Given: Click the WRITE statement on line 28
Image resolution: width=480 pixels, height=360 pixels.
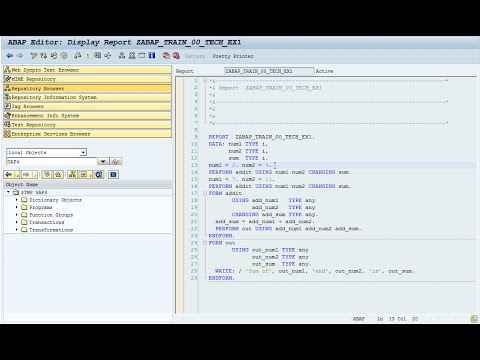Looking at the screenshot, I should pyautogui.click(x=315, y=271).
